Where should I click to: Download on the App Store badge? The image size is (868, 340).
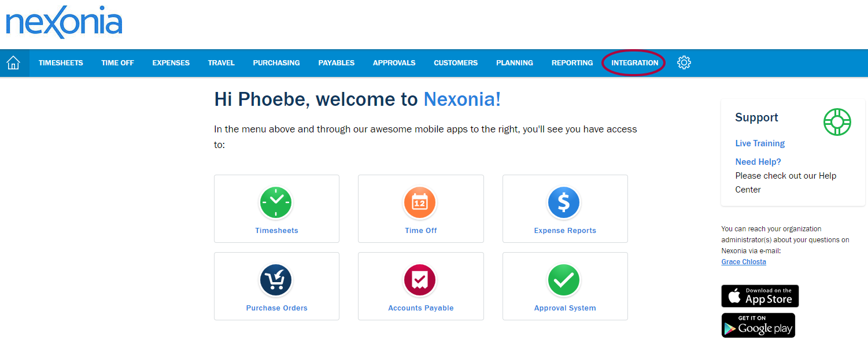click(x=760, y=296)
